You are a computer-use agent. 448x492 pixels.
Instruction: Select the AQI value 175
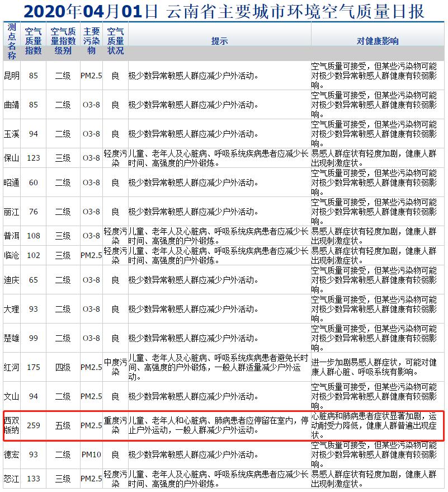click(x=34, y=367)
